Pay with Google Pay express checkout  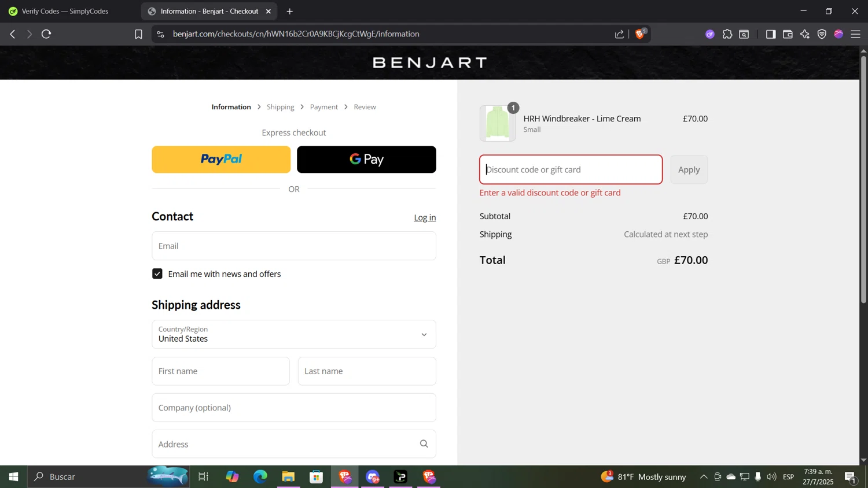pos(366,160)
